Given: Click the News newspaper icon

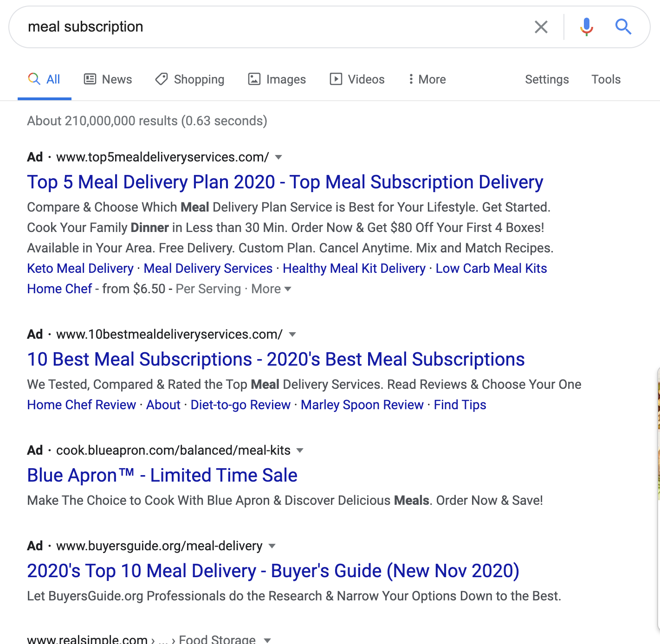Looking at the screenshot, I should pyautogui.click(x=90, y=79).
